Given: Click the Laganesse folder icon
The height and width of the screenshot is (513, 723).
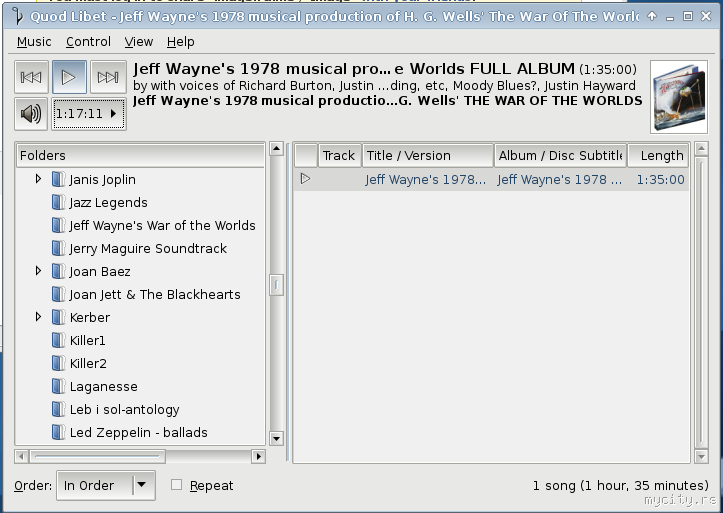Looking at the screenshot, I should [58, 387].
